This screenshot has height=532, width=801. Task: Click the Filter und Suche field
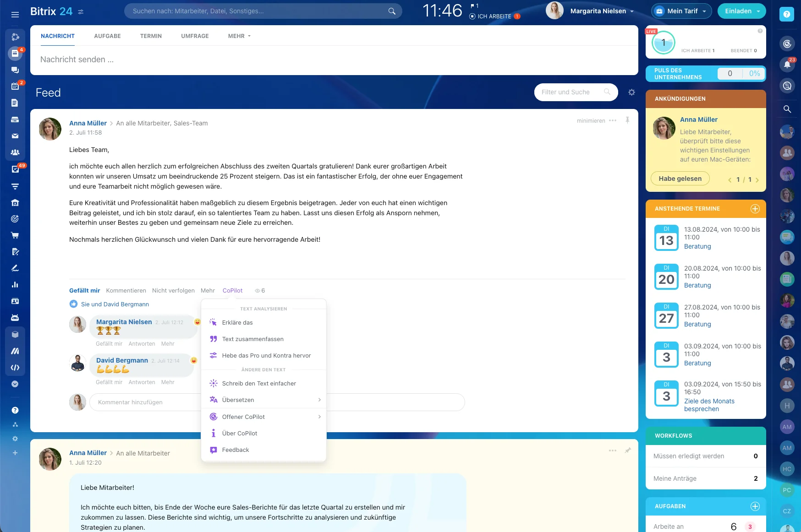[570, 92]
